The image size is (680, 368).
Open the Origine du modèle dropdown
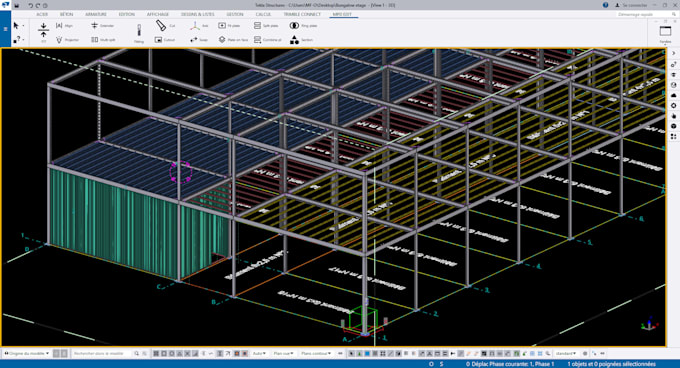[27, 354]
